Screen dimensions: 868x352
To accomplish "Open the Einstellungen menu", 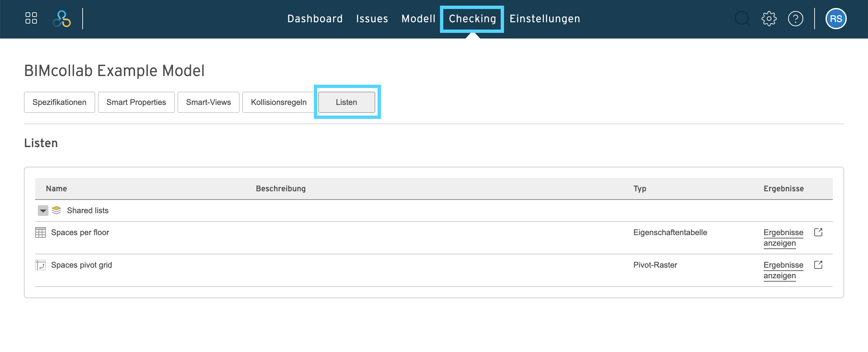I will (x=545, y=19).
